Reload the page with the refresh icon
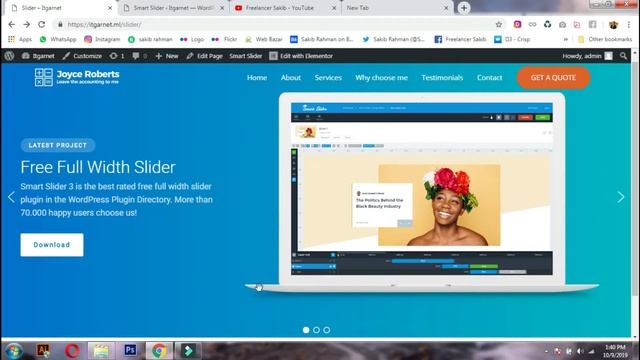 42,24
